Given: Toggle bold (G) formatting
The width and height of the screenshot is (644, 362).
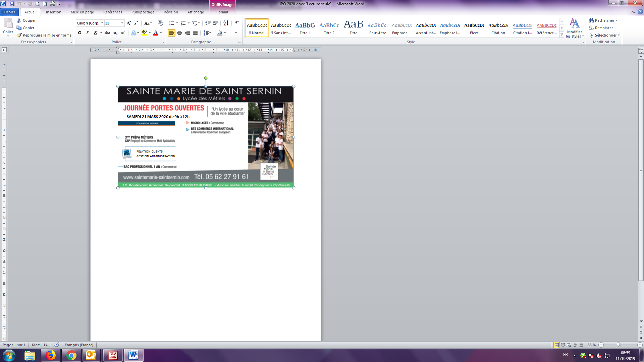Looking at the screenshot, I should click(79, 33).
